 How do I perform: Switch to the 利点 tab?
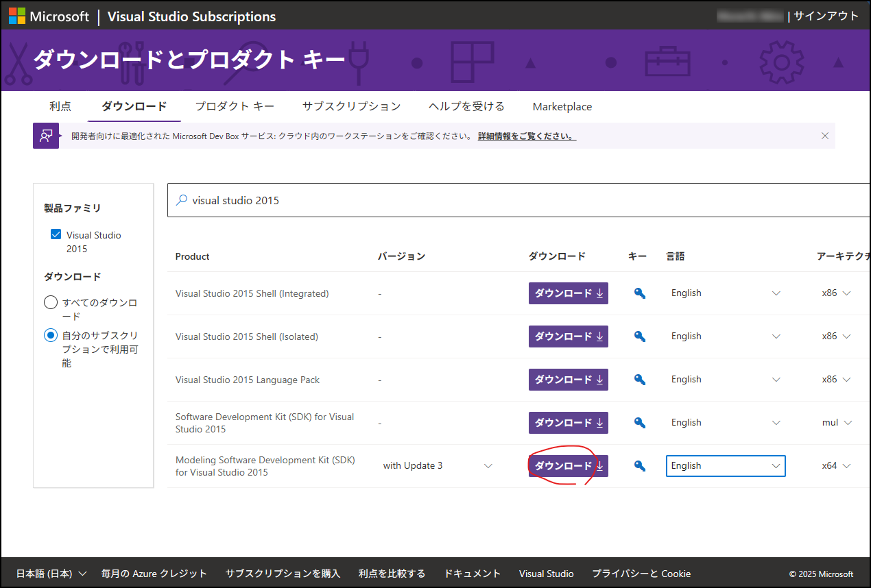tap(60, 106)
